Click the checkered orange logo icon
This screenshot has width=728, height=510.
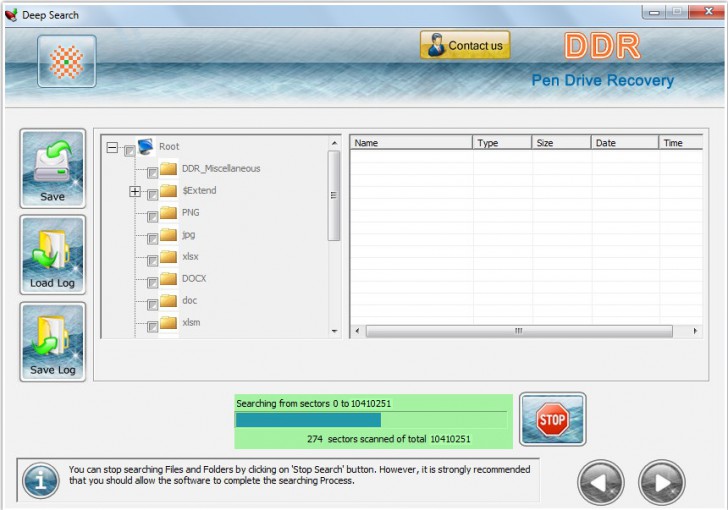click(x=67, y=61)
